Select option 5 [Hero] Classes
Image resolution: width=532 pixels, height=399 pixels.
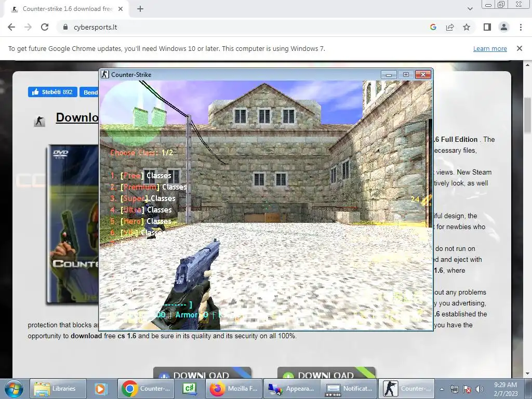click(x=141, y=221)
